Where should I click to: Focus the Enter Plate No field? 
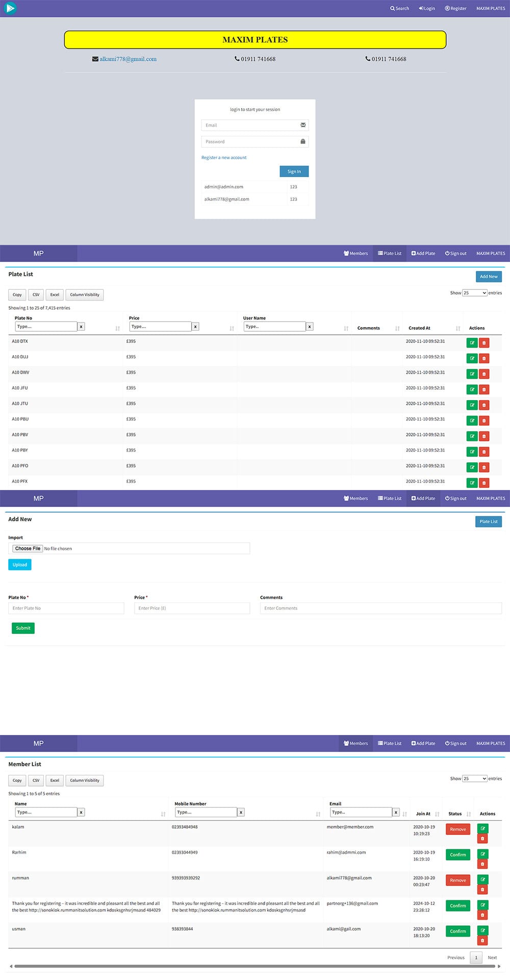pos(66,608)
